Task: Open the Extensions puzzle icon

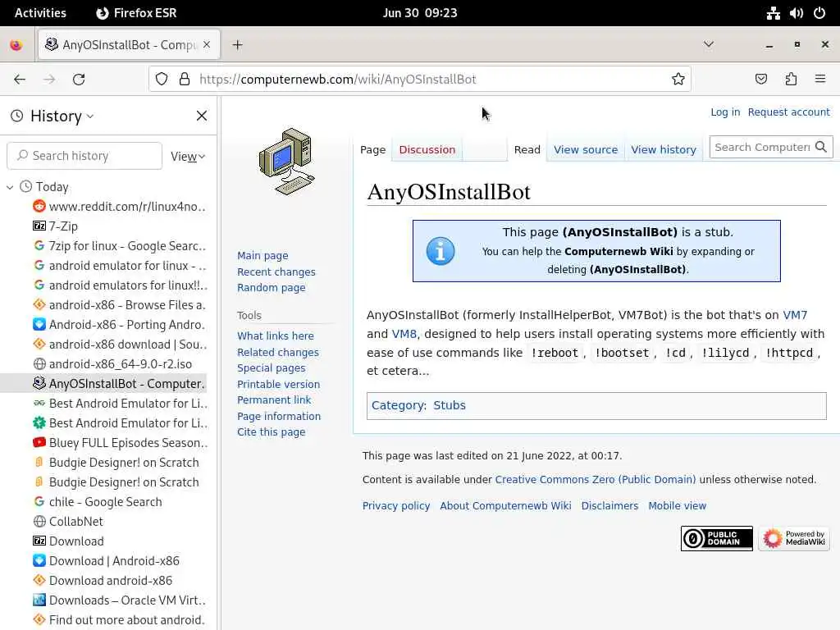Action: point(791,80)
